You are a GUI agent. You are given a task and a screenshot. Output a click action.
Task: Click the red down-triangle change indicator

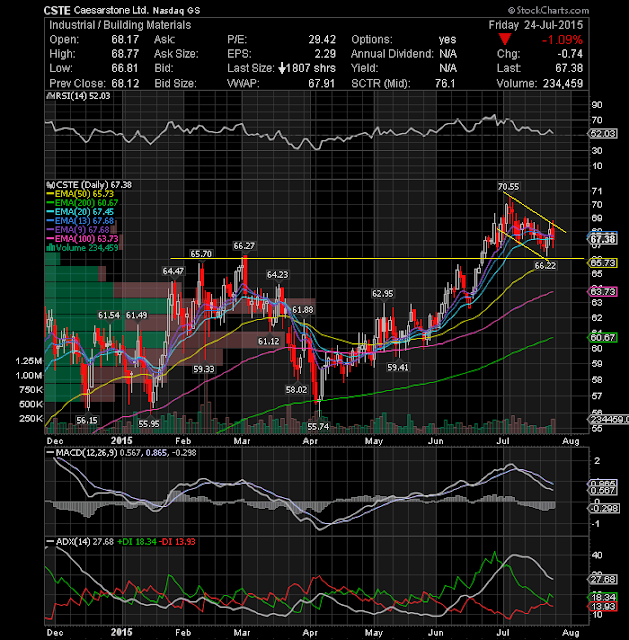point(505,39)
